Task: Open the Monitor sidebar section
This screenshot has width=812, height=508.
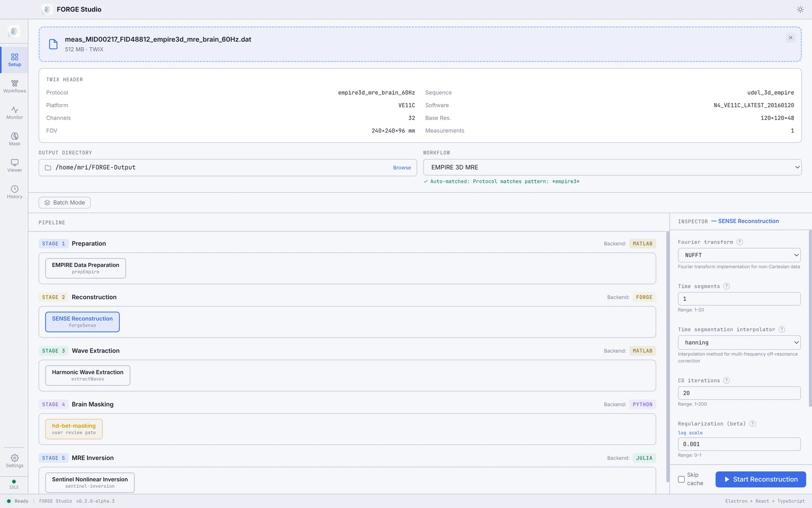Action: click(x=15, y=113)
